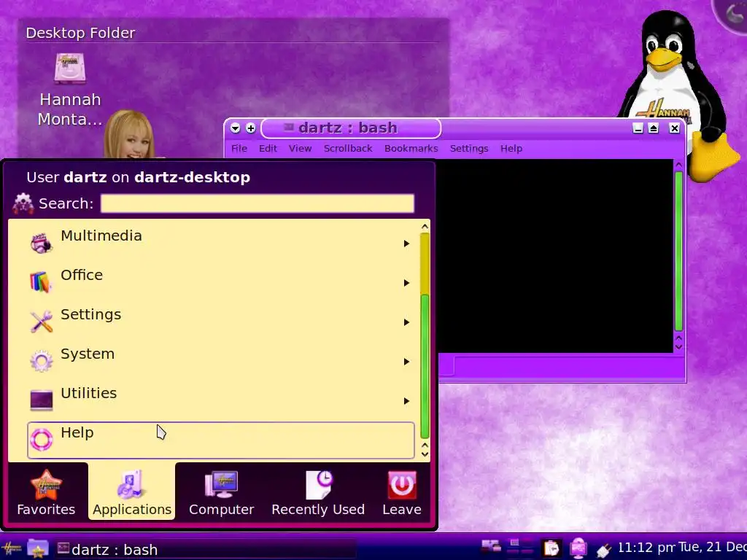The width and height of the screenshot is (747, 560).
Task: Select the dartz : bash taskbar entry
Action: coord(205,550)
